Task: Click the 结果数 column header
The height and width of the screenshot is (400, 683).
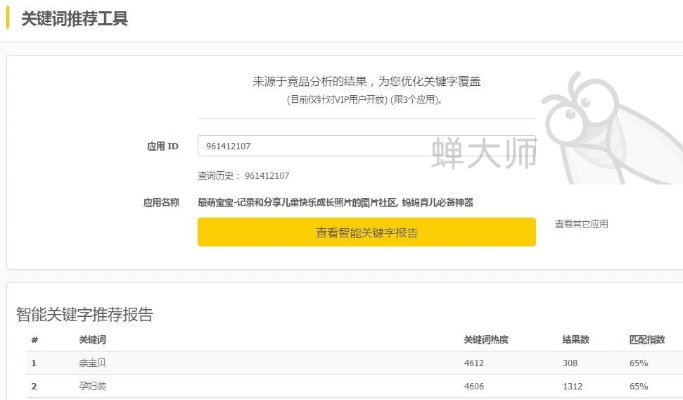Action: [x=575, y=340]
